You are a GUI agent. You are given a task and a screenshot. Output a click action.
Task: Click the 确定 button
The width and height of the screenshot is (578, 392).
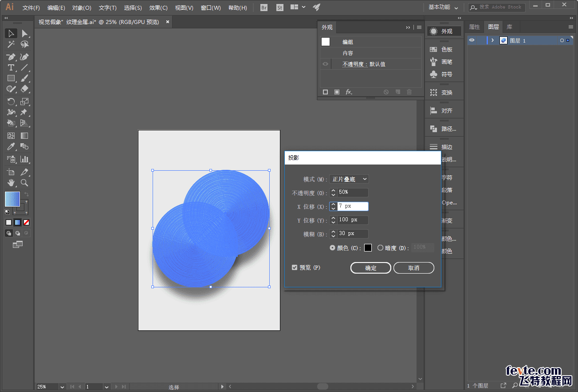[x=370, y=268]
